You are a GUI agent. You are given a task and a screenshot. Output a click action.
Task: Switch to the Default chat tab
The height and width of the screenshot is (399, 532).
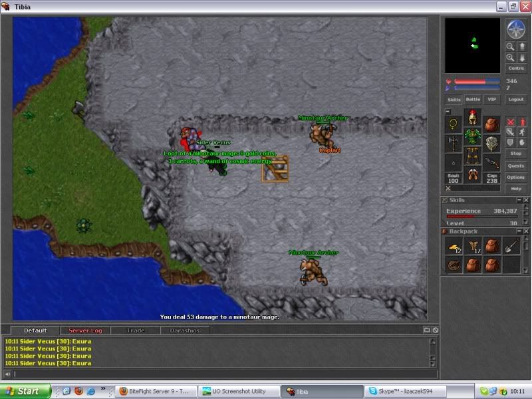tap(35, 331)
